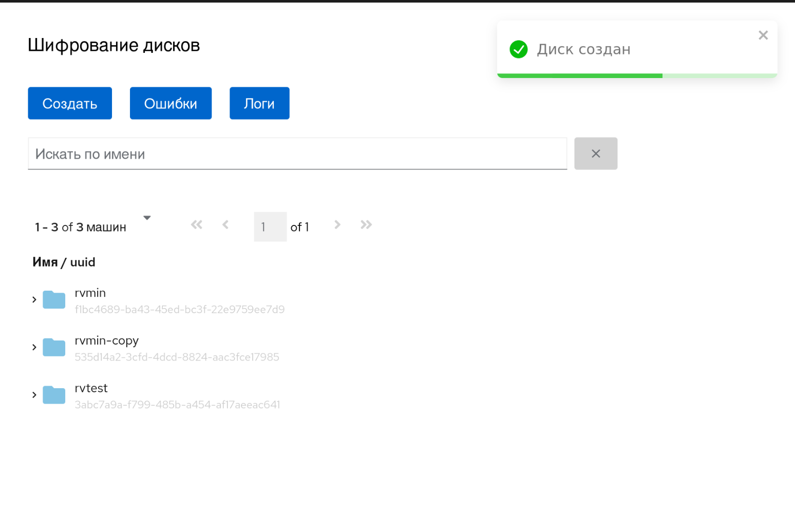Expand the rvmin machine row
Image resolution: width=795 pixels, height=532 pixels.
(34, 300)
